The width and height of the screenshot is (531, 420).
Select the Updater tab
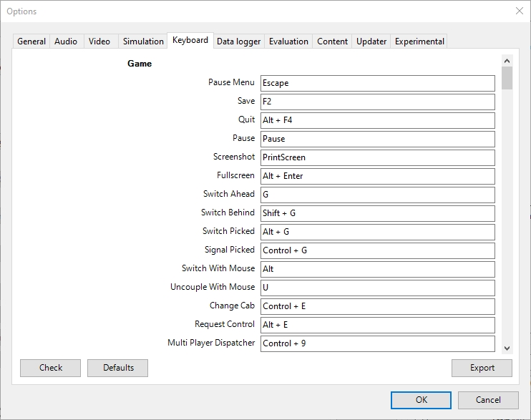click(x=371, y=41)
